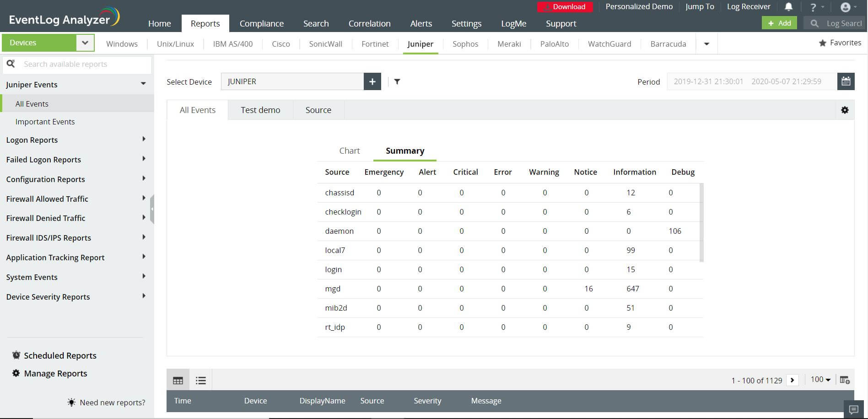Open the Devices category dropdown
Viewport: 868px width, 419px height.
click(x=85, y=43)
